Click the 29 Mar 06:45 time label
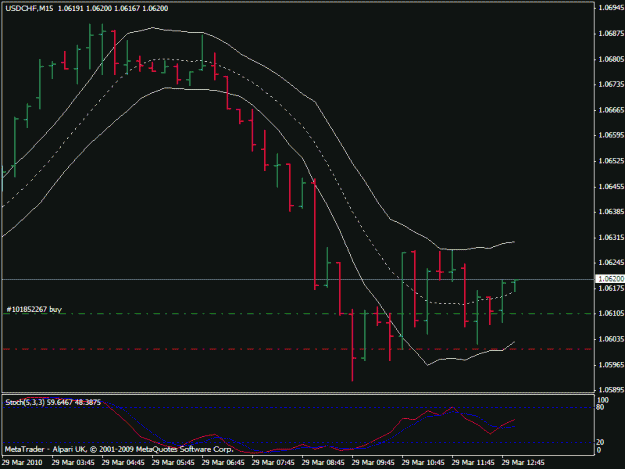The height and width of the screenshot is (469, 625). pyautogui.click(x=223, y=463)
